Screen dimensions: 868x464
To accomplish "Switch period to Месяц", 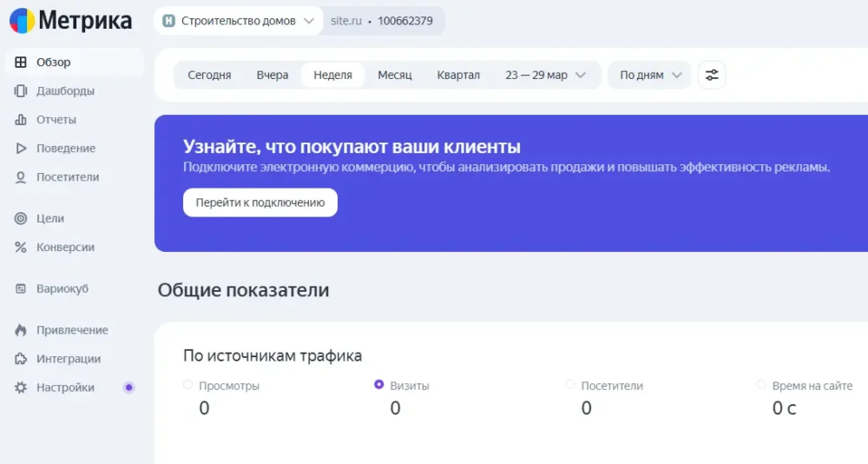I will pos(395,75).
